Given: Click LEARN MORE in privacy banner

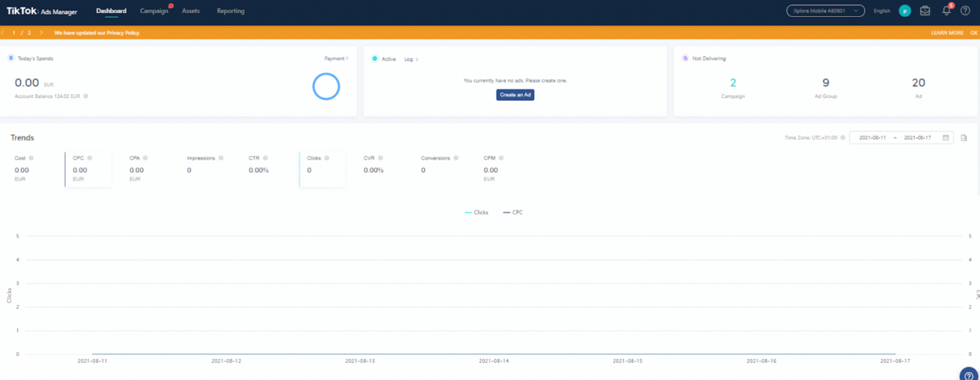Looking at the screenshot, I should 947,33.
